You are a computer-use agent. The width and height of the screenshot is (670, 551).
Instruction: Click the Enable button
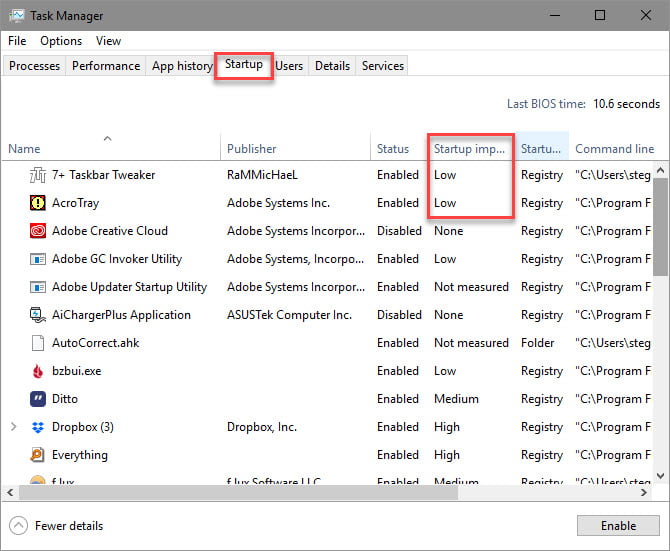(x=618, y=526)
